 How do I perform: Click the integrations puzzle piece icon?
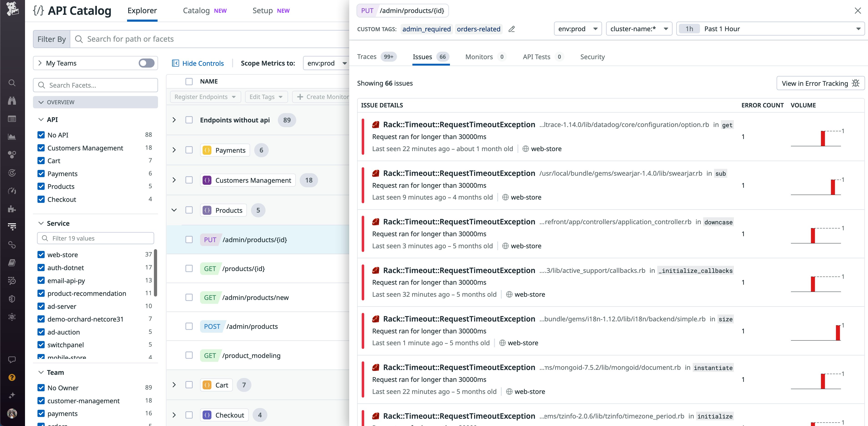pyautogui.click(x=12, y=209)
